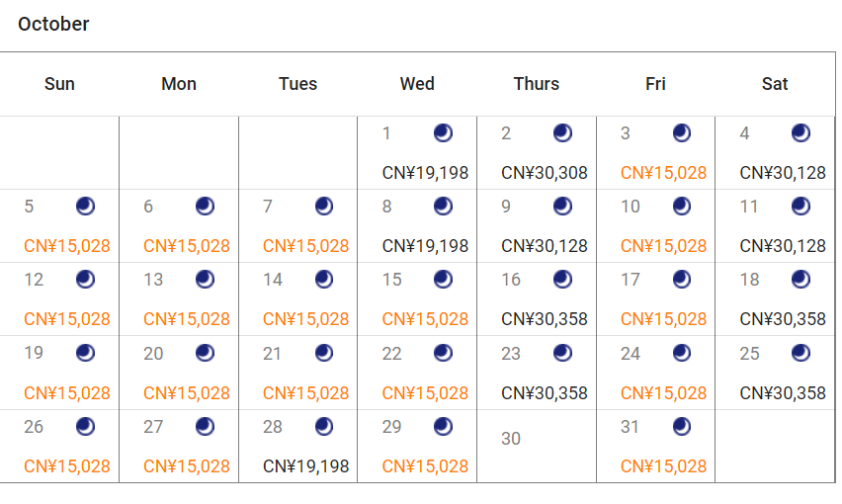Click the moon icon on October 13

click(x=205, y=279)
